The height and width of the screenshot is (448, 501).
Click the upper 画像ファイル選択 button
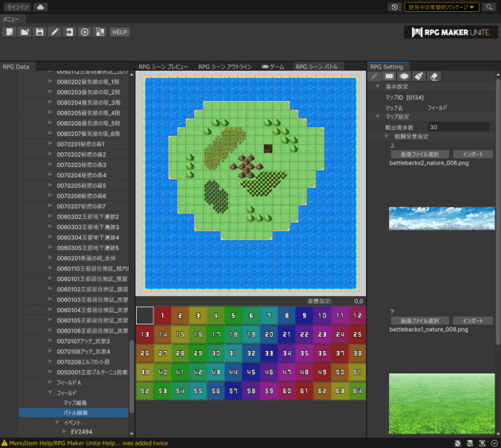coord(419,154)
